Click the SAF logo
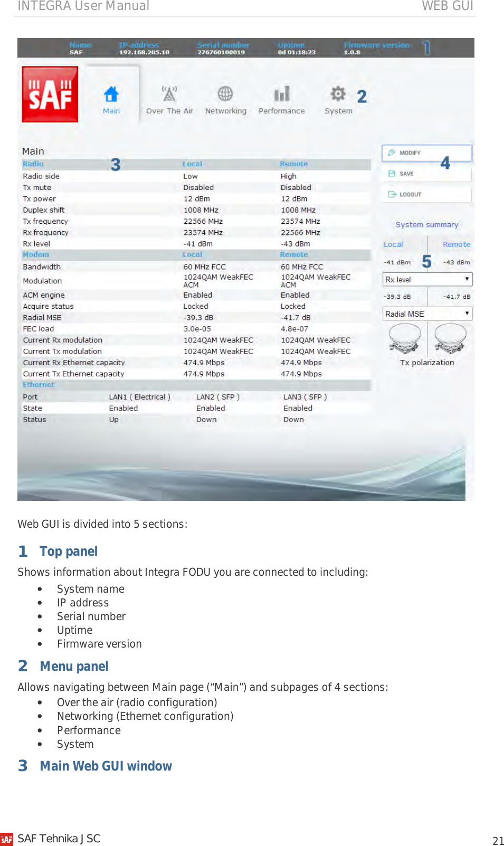Screen dimensions: 504x846 pos(50,94)
